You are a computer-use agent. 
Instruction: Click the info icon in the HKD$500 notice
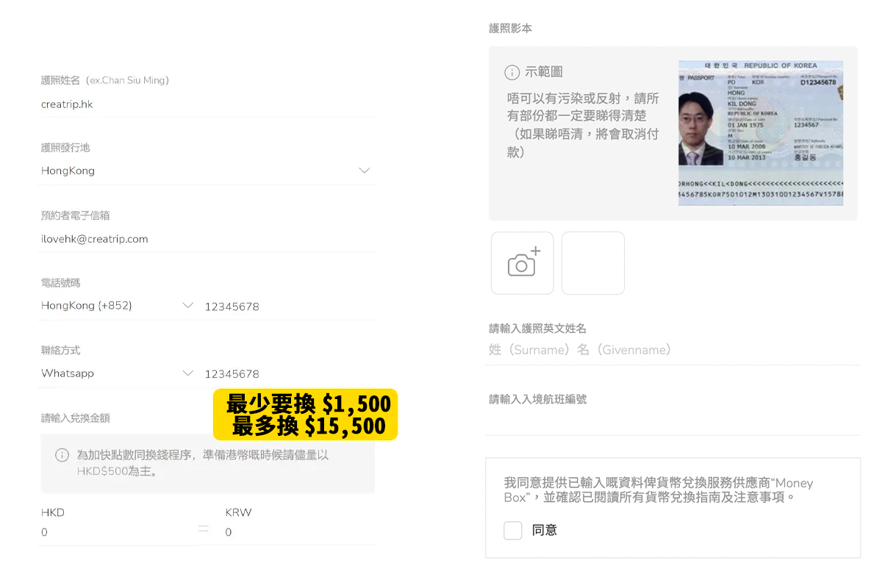pos(61,455)
